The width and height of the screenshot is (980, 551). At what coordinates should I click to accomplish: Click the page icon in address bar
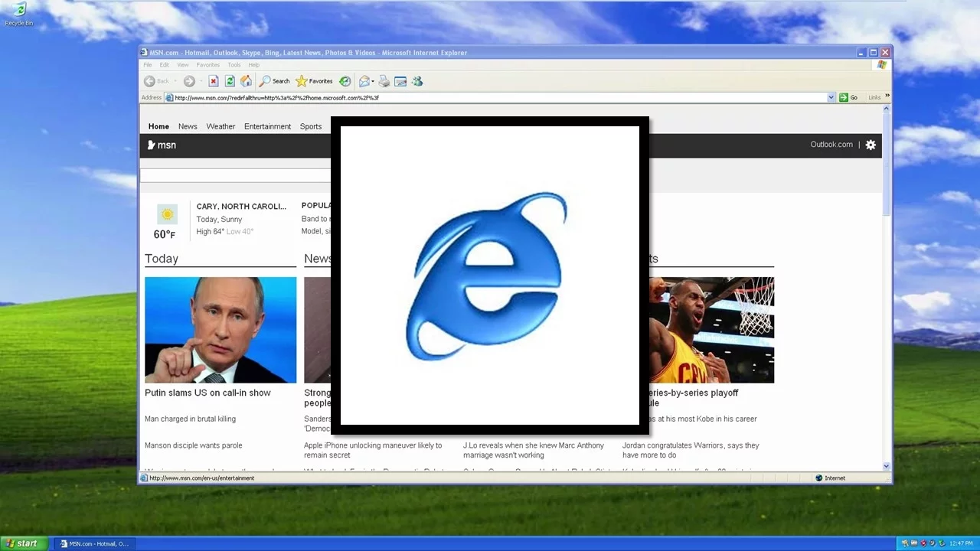169,98
